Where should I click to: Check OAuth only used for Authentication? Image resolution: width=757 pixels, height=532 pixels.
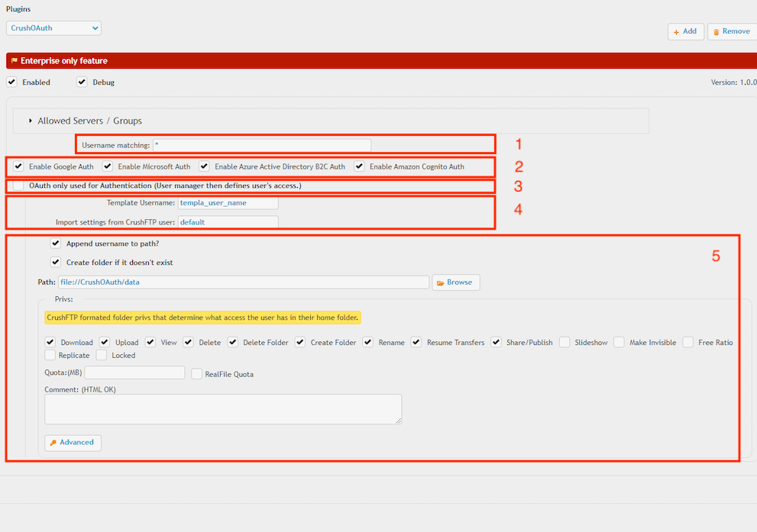coord(18,185)
